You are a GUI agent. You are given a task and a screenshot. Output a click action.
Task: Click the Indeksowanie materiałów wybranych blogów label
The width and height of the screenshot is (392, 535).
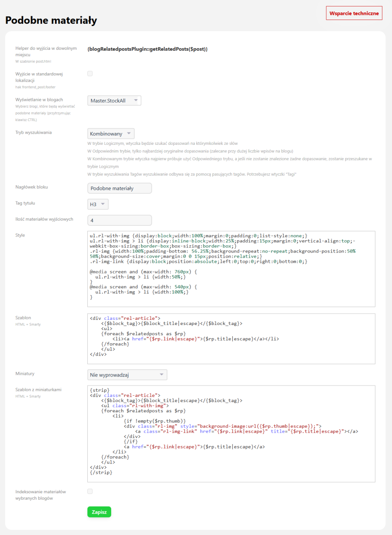click(x=41, y=495)
